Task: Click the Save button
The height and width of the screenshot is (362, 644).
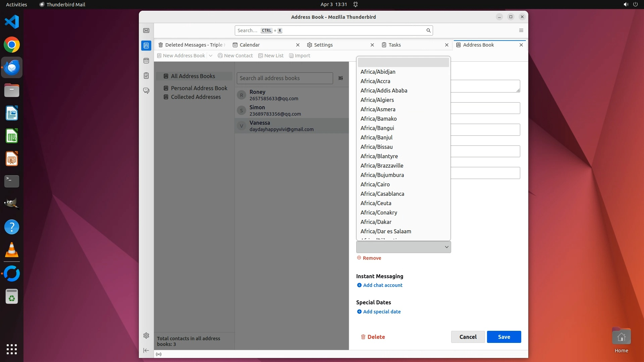Action: pyautogui.click(x=504, y=337)
